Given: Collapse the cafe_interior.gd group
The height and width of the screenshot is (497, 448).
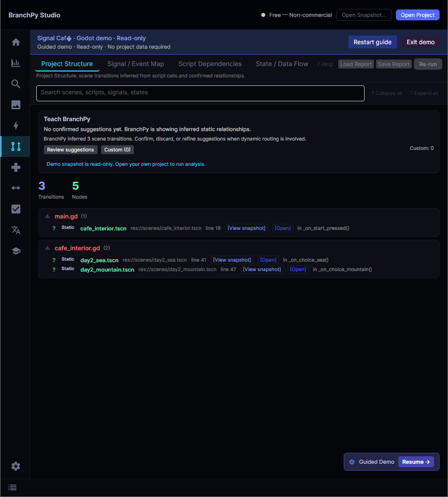Looking at the screenshot, I should tap(47, 248).
